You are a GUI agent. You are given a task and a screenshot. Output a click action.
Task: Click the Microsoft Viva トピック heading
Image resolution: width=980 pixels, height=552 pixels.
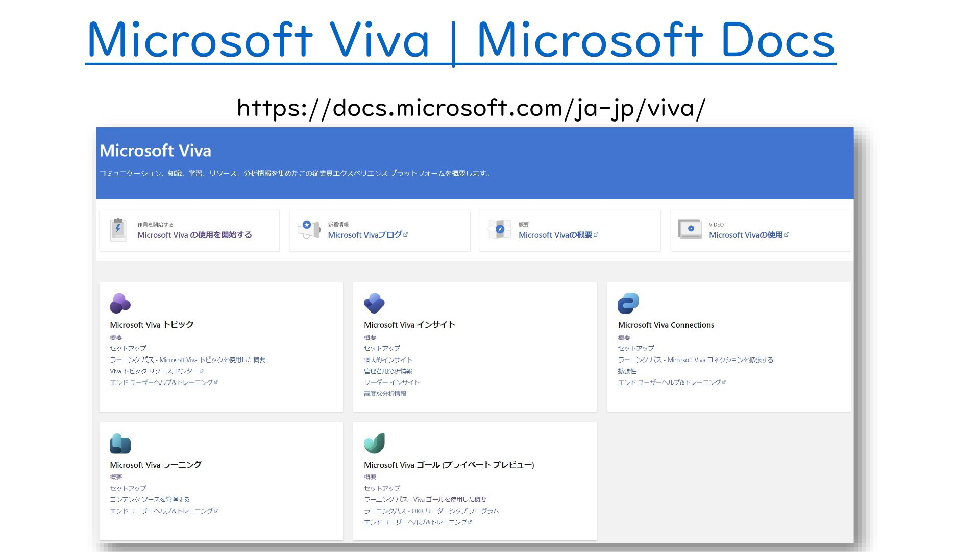pyautogui.click(x=152, y=325)
